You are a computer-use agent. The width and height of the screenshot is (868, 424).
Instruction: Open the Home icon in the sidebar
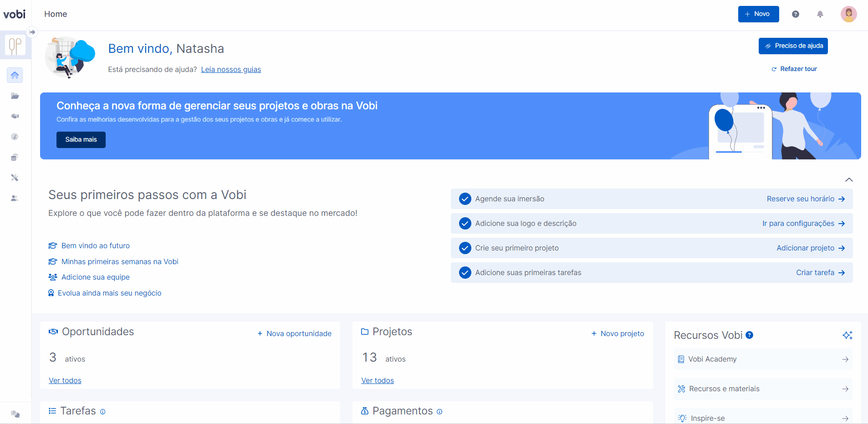click(x=15, y=75)
